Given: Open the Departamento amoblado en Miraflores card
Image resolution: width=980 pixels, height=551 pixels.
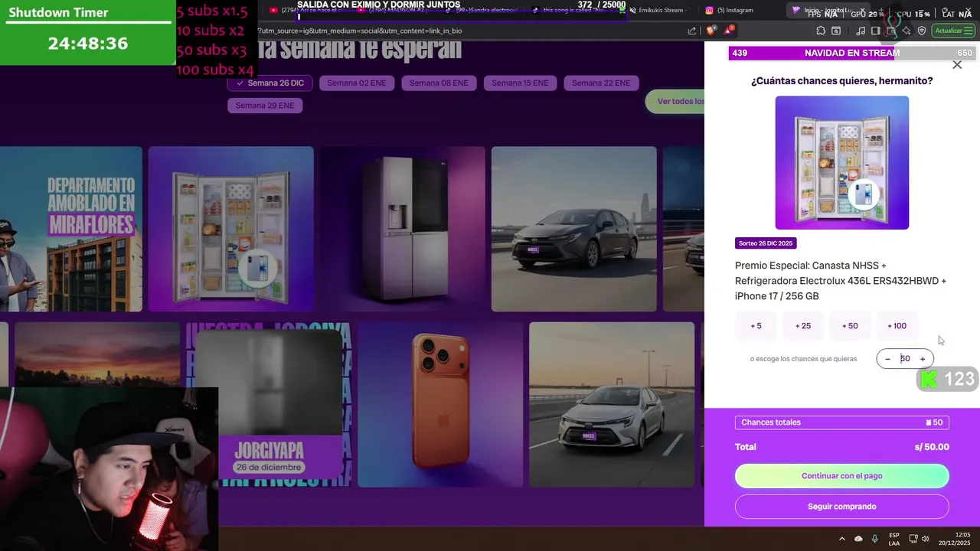Looking at the screenshot, I should pos(70,230).
